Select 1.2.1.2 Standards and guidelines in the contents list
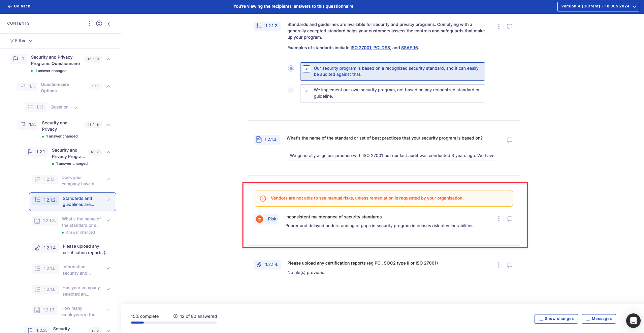 click(72, 202)
